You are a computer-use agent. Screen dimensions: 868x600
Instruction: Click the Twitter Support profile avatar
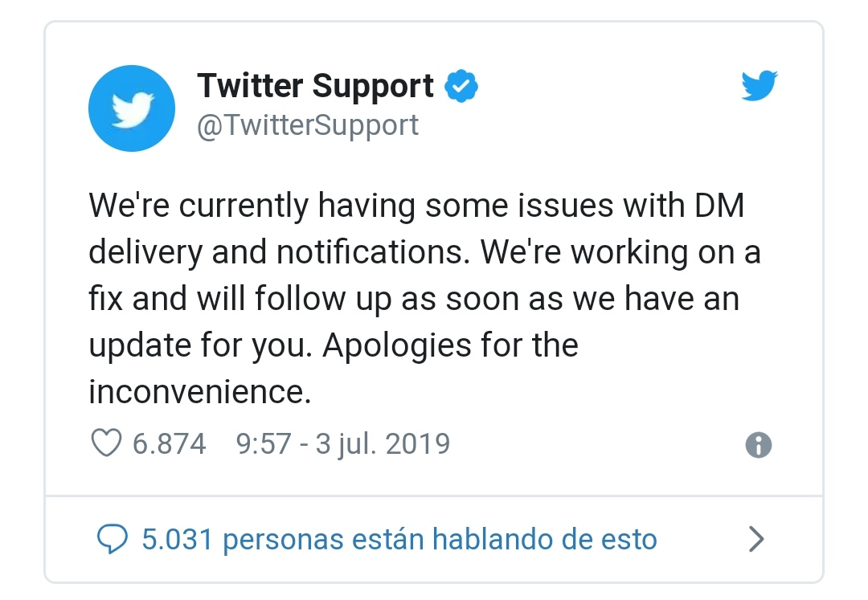[132, 108]
